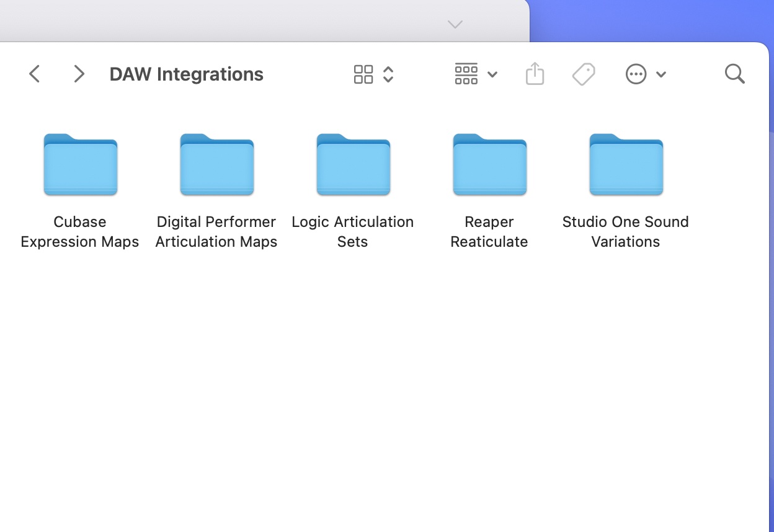Go forward with the right chevron
The height and width of the screenshot is (532, 774).
pos(79,74)
